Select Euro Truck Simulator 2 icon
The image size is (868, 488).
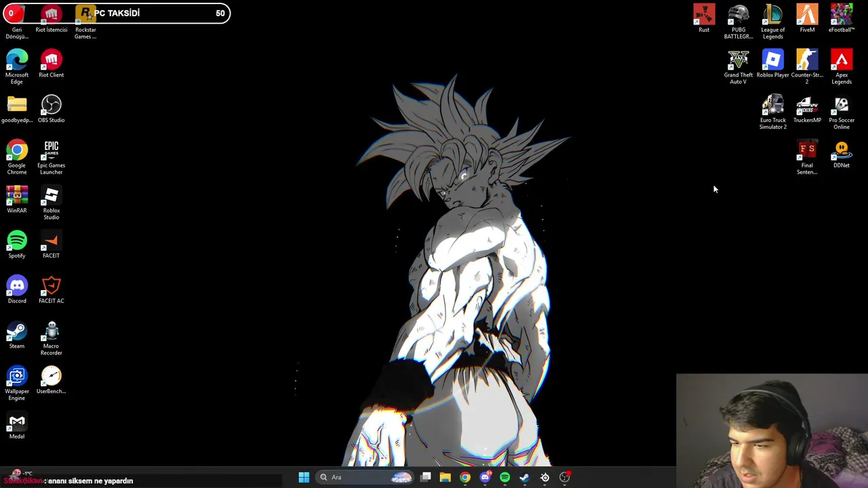772,112
